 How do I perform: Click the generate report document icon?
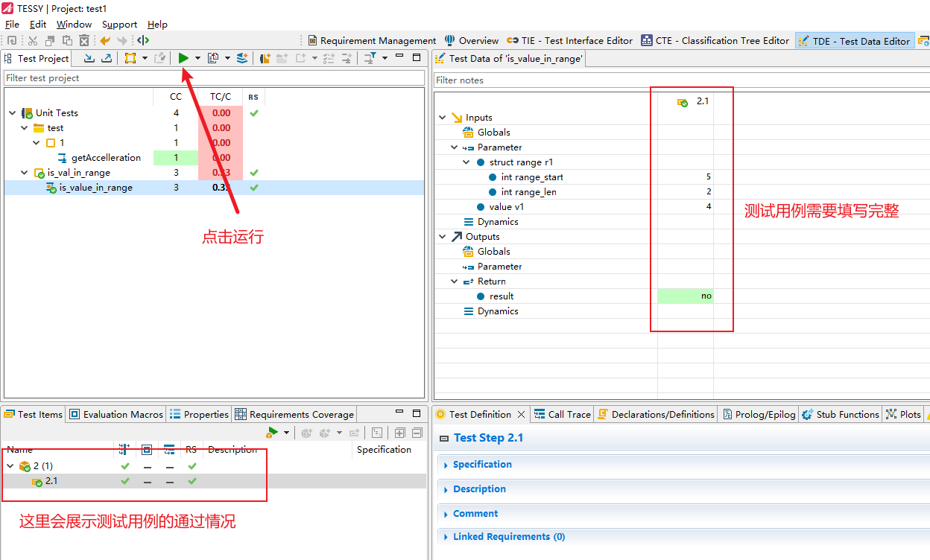[213, 58]
